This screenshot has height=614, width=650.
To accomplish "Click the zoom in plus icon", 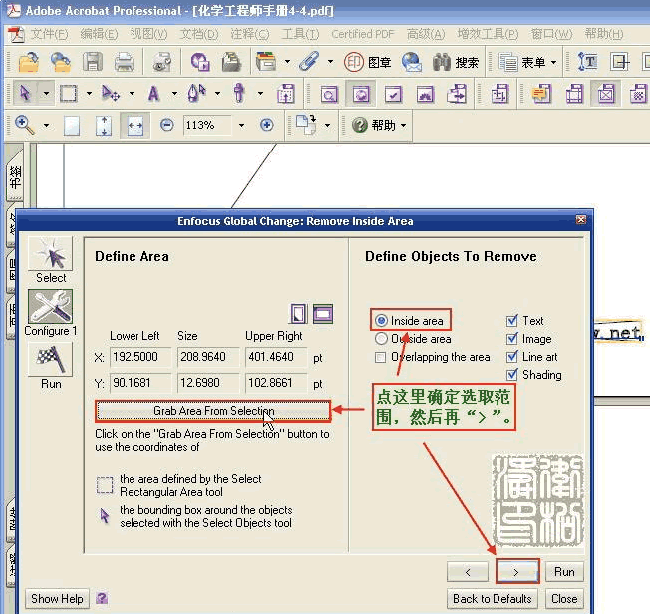I will [x=267, y=125].
